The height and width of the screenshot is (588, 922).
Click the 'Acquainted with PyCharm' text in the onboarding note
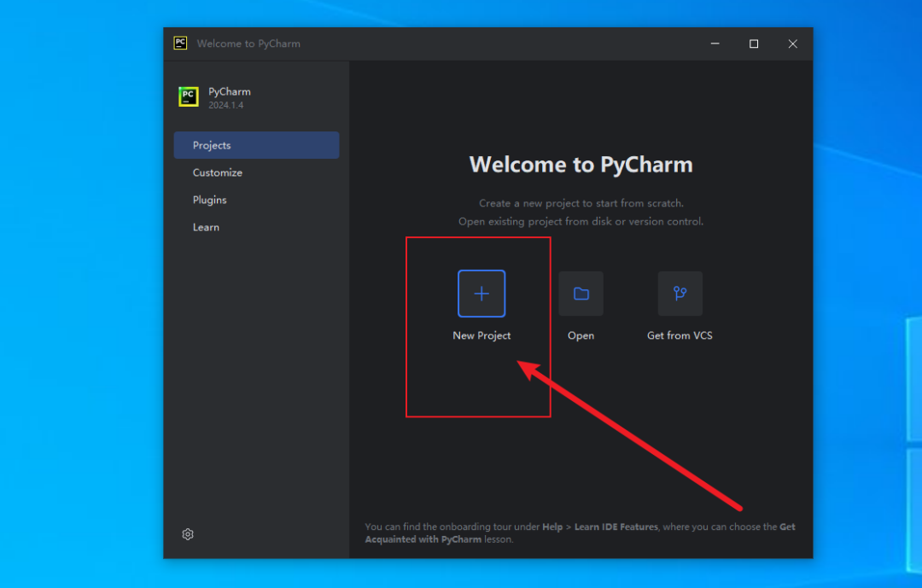point(423,539)
